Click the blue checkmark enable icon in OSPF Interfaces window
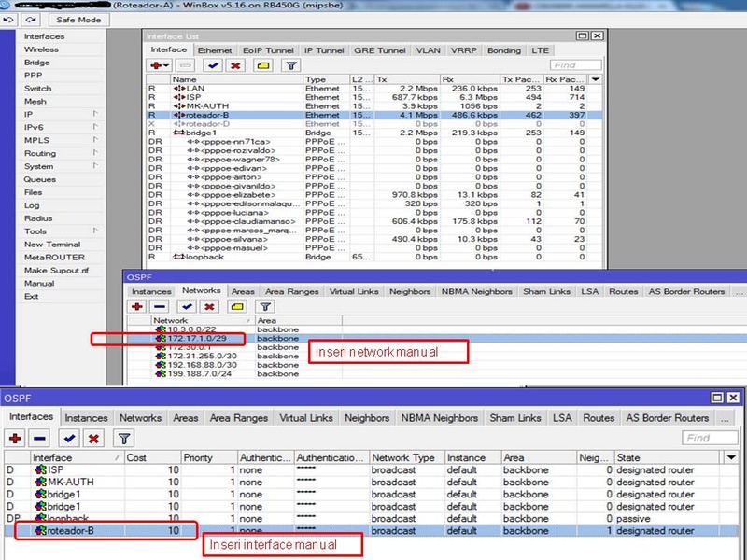Image resolution: width=747 pixels, height=560 pixels. (69, 438)
